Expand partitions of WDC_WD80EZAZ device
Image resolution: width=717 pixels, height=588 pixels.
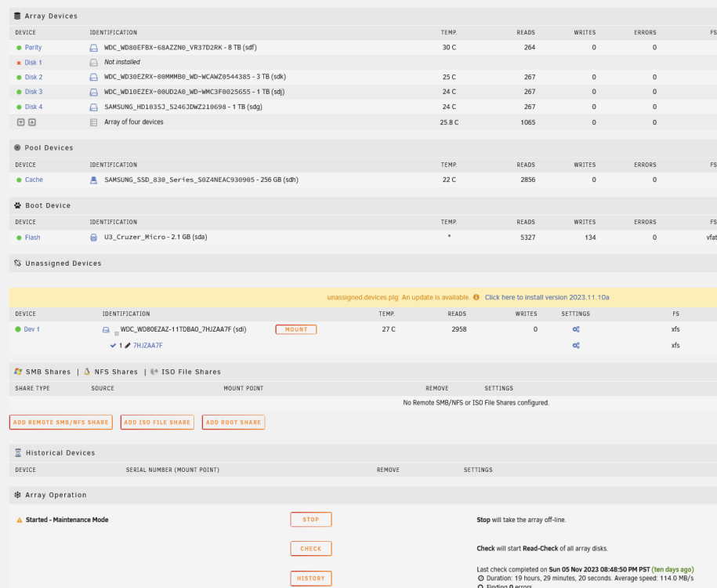click(116, 333)
